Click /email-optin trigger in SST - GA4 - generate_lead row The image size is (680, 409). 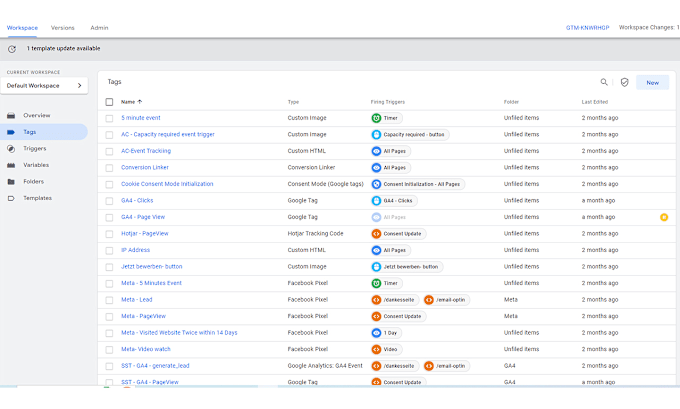point(446,366)
